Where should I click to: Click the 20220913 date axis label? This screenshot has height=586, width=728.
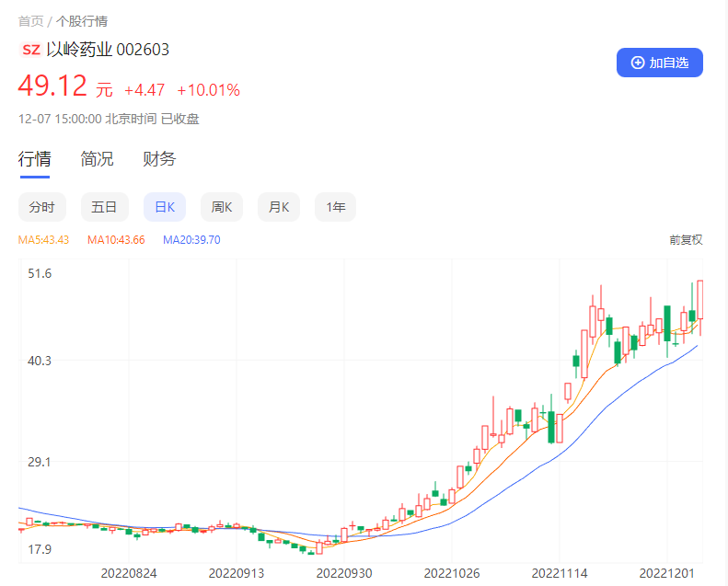237,573
